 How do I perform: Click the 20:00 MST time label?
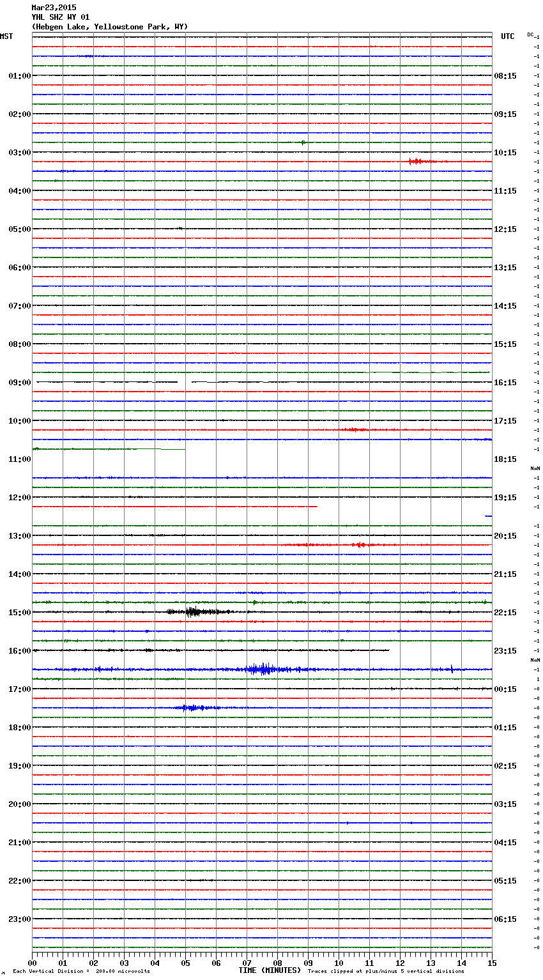(x=19, y=804)
